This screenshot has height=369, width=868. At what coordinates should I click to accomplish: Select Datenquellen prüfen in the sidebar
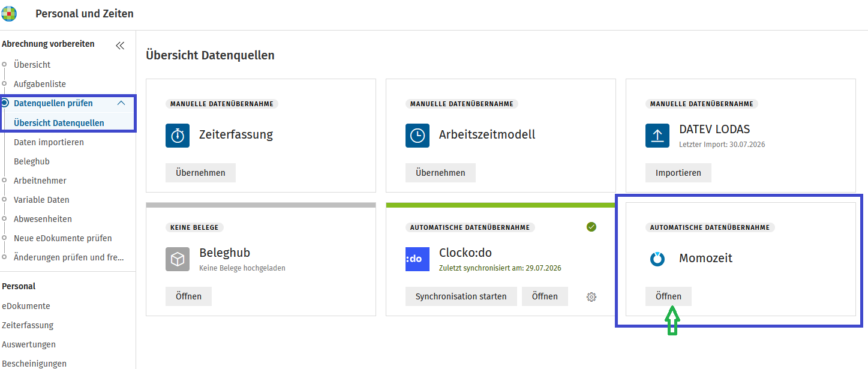(x=53, y=103)
